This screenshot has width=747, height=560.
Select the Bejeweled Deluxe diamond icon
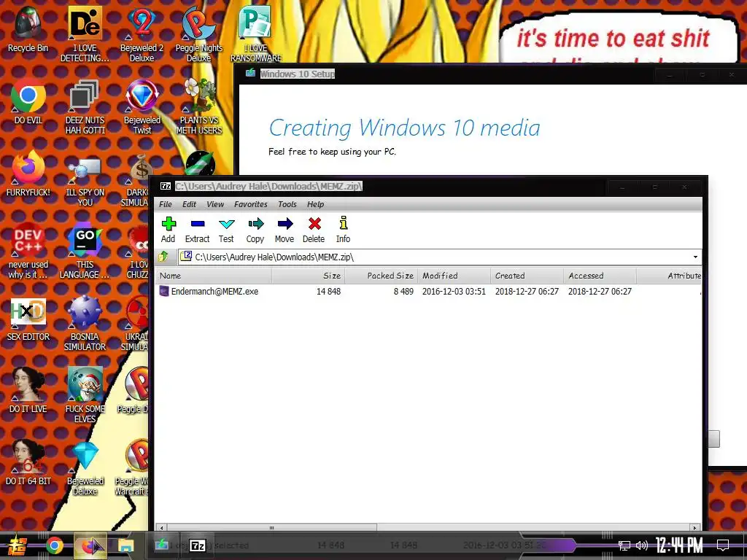click(85, 467)
